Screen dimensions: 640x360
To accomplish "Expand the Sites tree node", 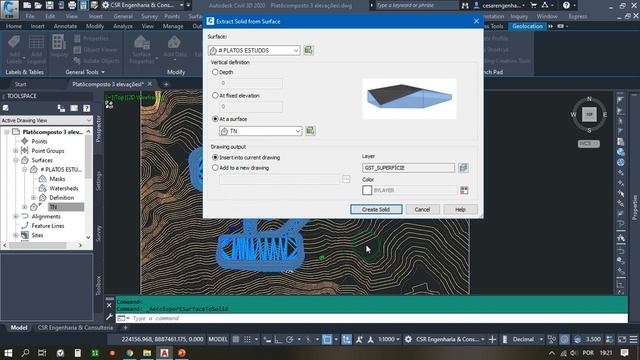I will [16, 235].
